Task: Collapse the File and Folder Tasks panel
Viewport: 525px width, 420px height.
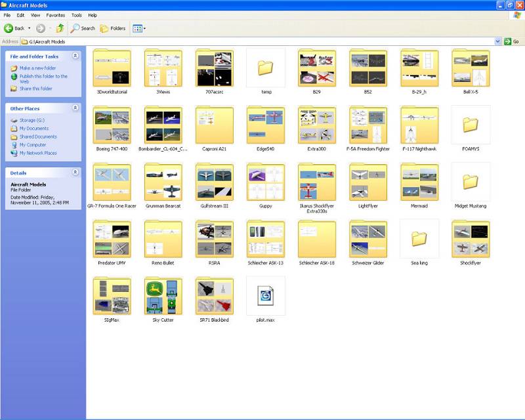Action: click(75, 56)
